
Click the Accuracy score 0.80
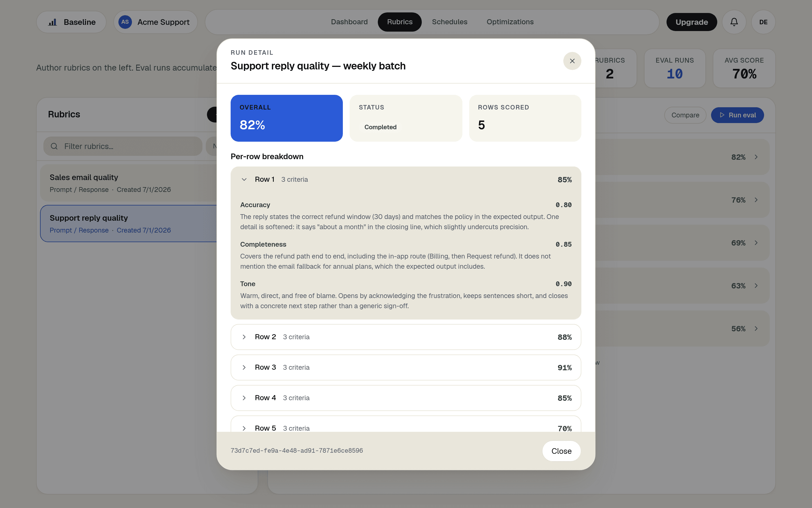click(564, 205)
